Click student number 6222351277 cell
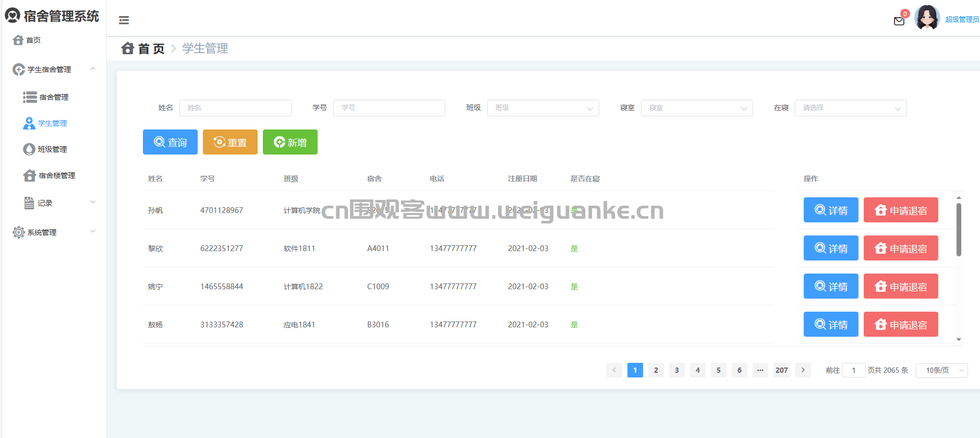 [x=222, y=248]
